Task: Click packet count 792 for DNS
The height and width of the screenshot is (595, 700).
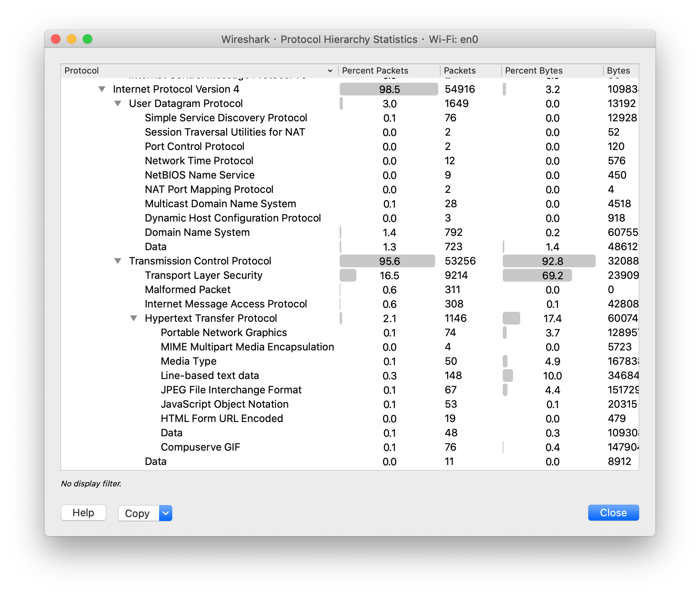Action: pyautogui.click(x=453, y=232)
